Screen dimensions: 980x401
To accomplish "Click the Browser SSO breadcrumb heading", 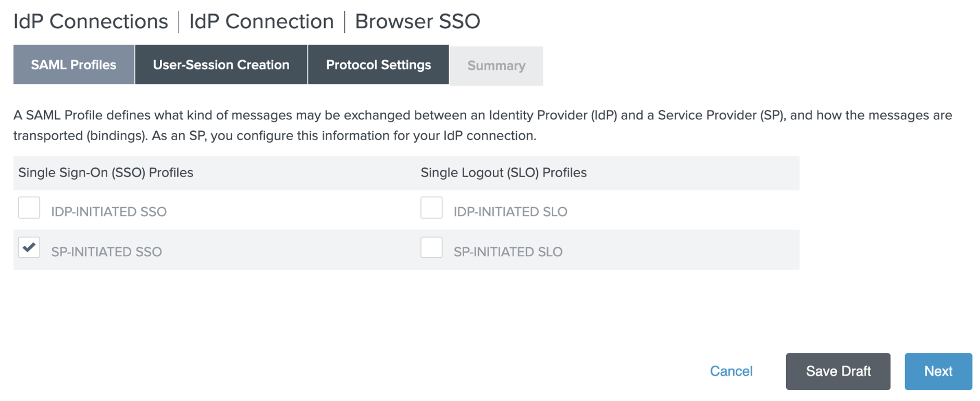I will [417, 22].
